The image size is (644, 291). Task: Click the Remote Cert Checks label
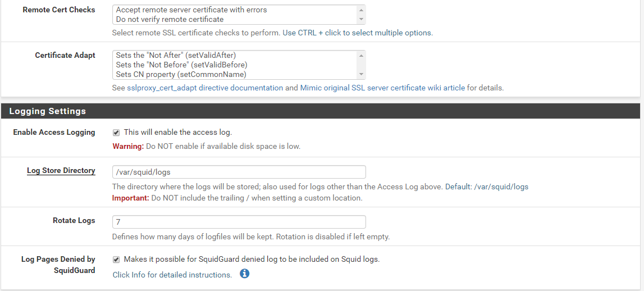[x=58, y=10]
